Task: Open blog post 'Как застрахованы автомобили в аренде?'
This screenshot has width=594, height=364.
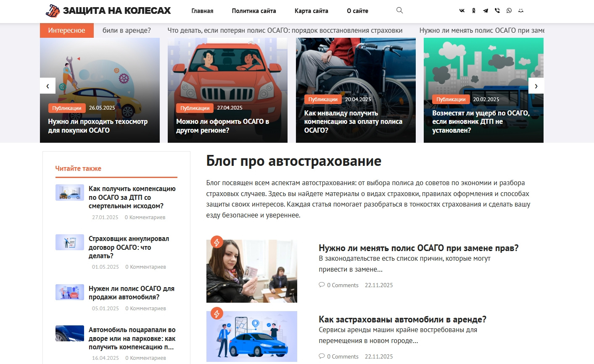Action: coord(402,319)
